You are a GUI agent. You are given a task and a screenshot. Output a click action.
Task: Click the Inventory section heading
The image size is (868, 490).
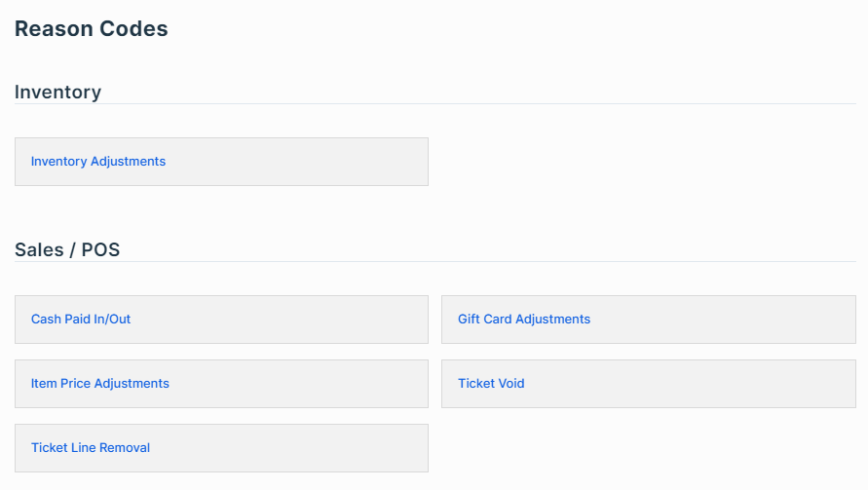pos(57,92)
